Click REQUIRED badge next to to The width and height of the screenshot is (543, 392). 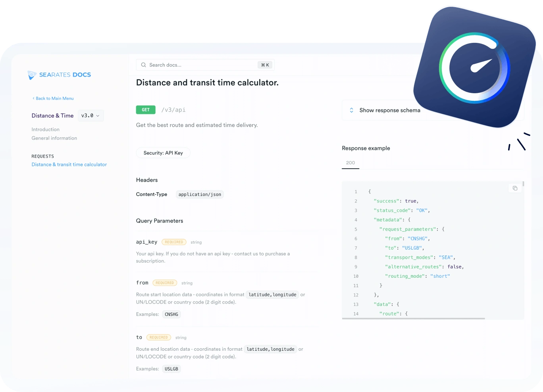(x=159, y=338)
